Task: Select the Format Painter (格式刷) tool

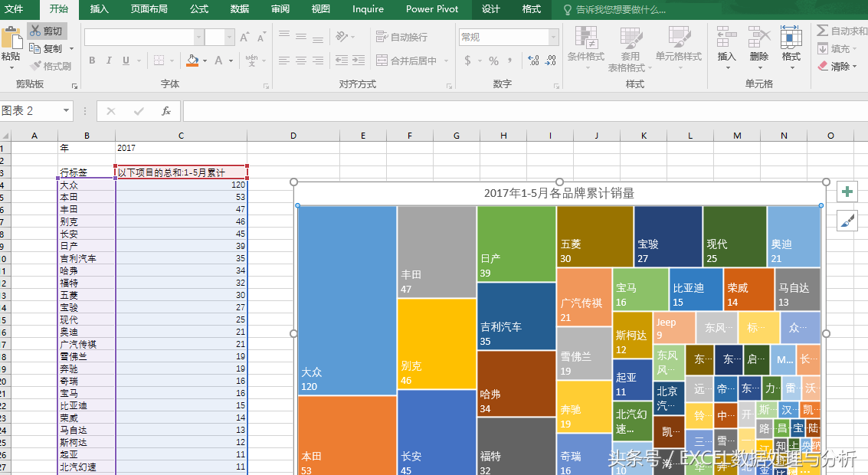Action: 51,66
